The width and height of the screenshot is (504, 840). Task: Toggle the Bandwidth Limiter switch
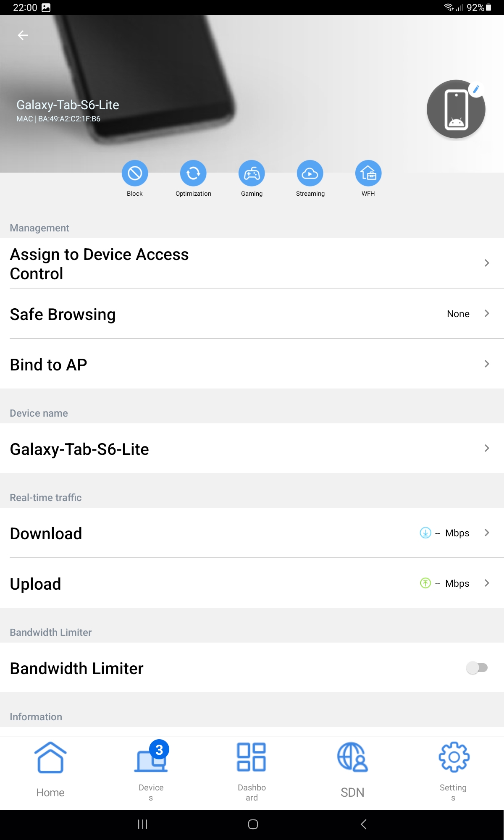(x=477, y=668)
